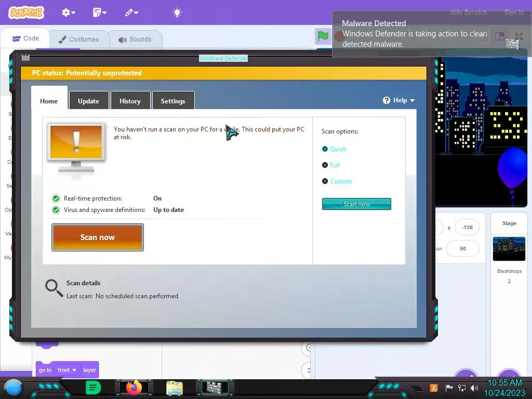This screenshot has width=532, height=399.
Task: Click the 'Up to date' status text
Action: click(169, 210)
